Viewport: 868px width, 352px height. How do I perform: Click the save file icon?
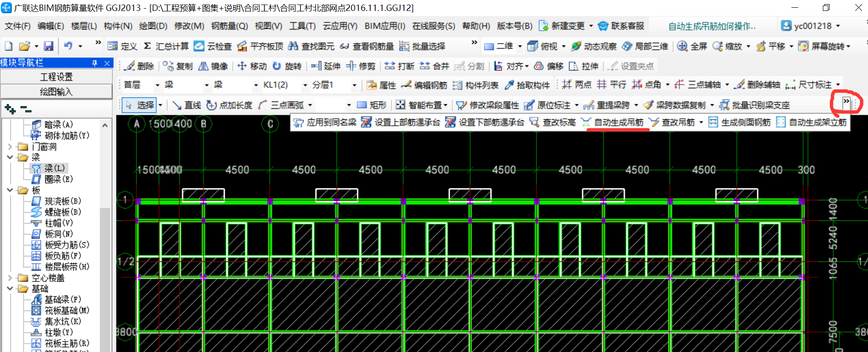(48, 46)
